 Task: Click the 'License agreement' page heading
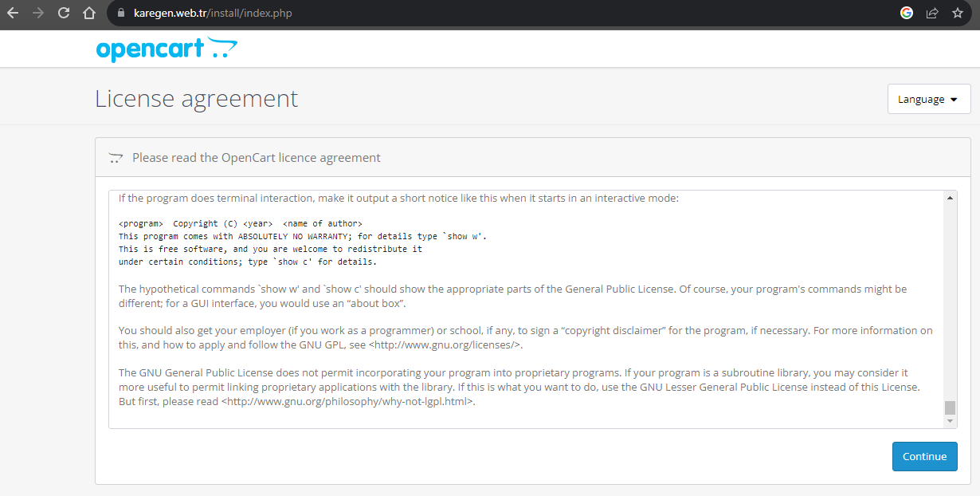(x=196, y=99)
